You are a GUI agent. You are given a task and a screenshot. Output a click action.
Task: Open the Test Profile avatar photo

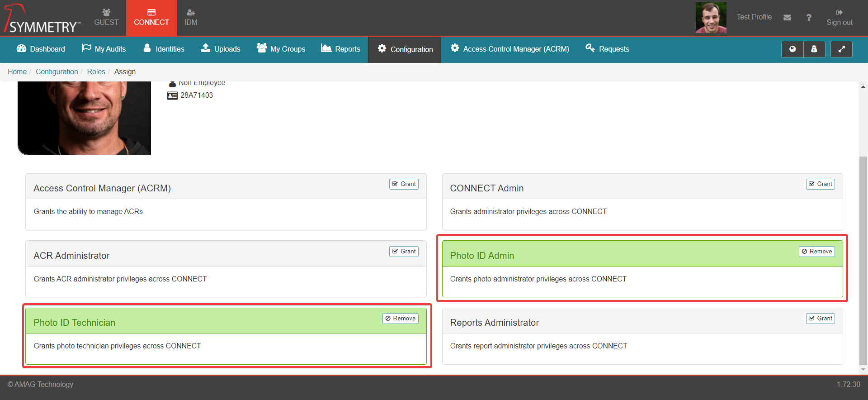pos(711,18)
